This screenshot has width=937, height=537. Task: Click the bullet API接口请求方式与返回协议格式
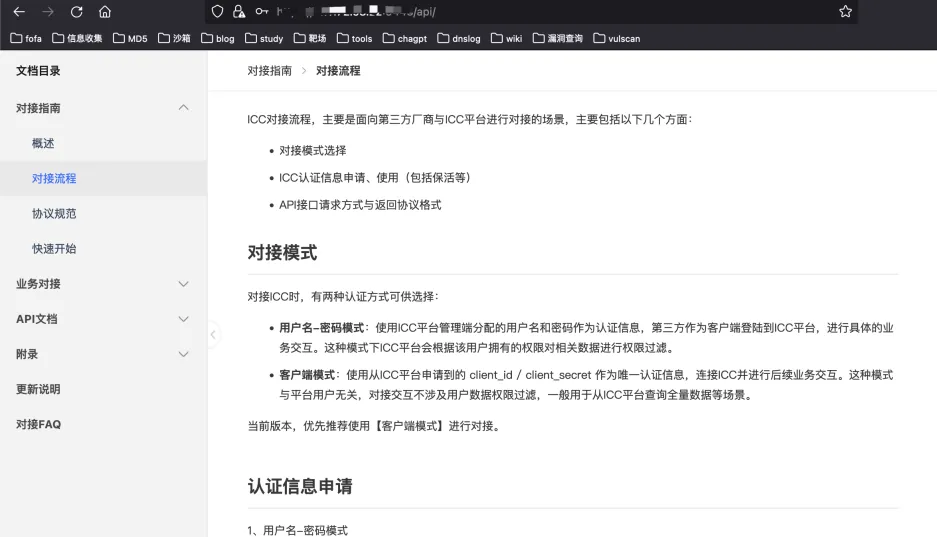(x=360, y=205)
